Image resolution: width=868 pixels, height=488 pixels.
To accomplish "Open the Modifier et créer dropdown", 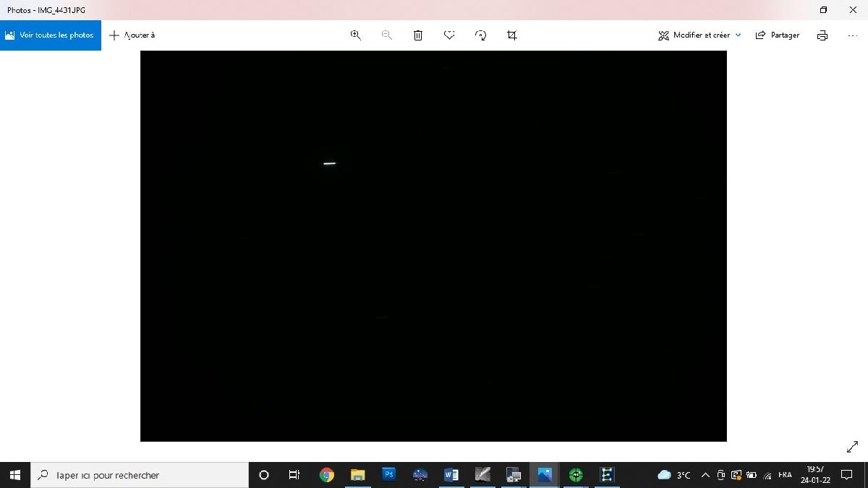I will pos(699,35).
